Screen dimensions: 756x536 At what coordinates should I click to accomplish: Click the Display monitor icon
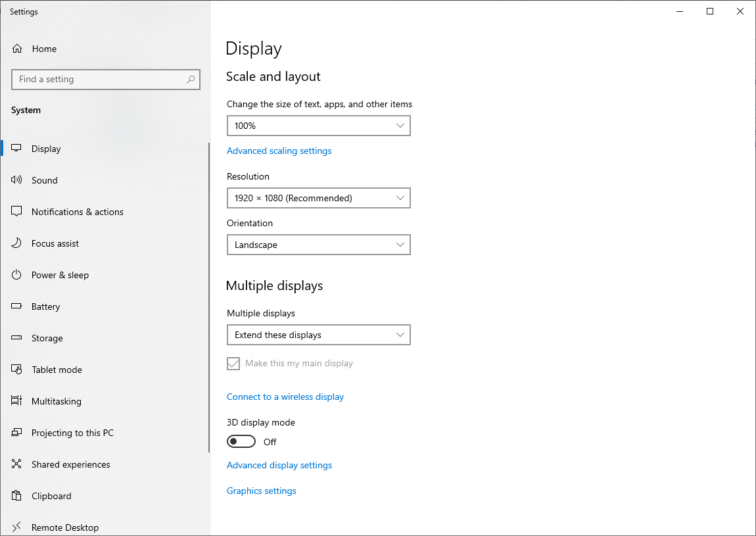coord(16,148)
